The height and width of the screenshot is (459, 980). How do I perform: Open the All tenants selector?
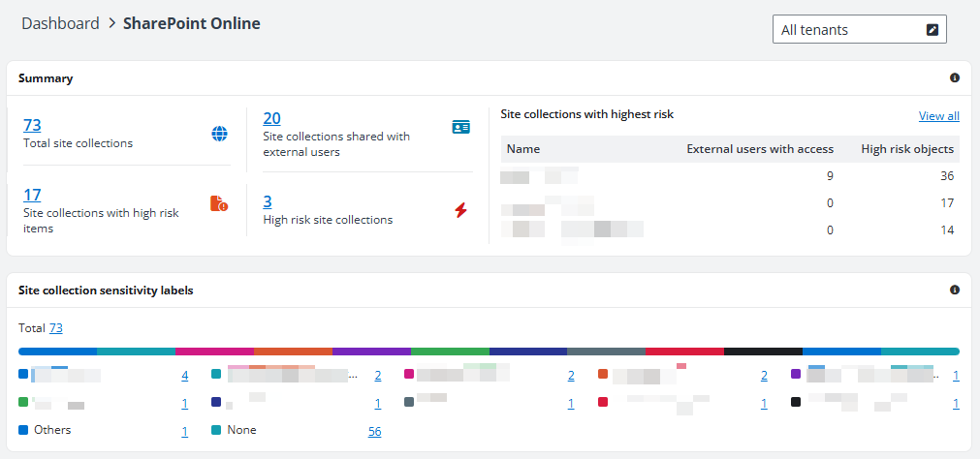click(x=860, y=29)
